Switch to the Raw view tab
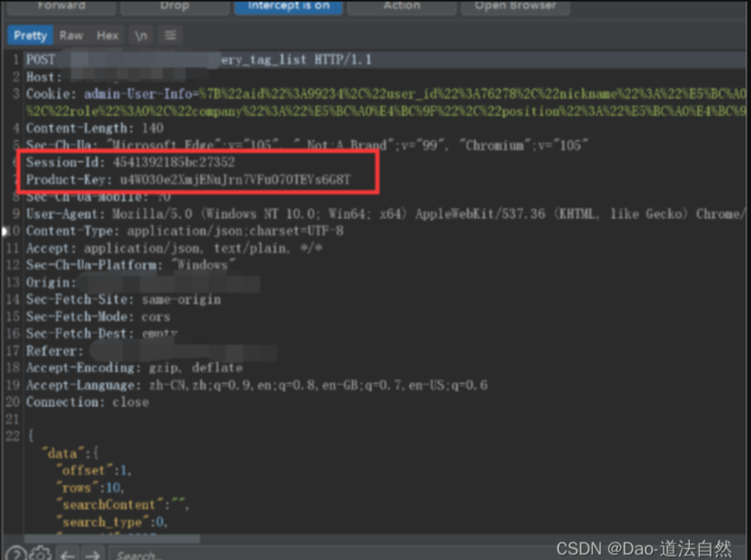 click(x=71, y=35)
